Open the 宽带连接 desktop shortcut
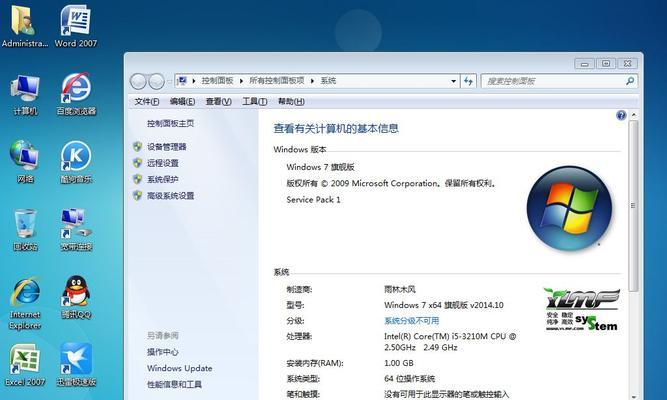The image size is (667, 400). pos(76,230)
